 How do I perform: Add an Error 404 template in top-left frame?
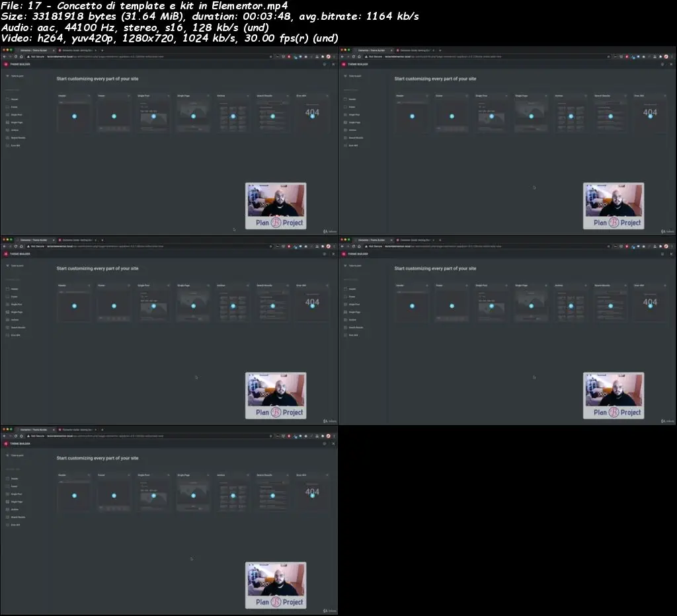pos(313,116)
